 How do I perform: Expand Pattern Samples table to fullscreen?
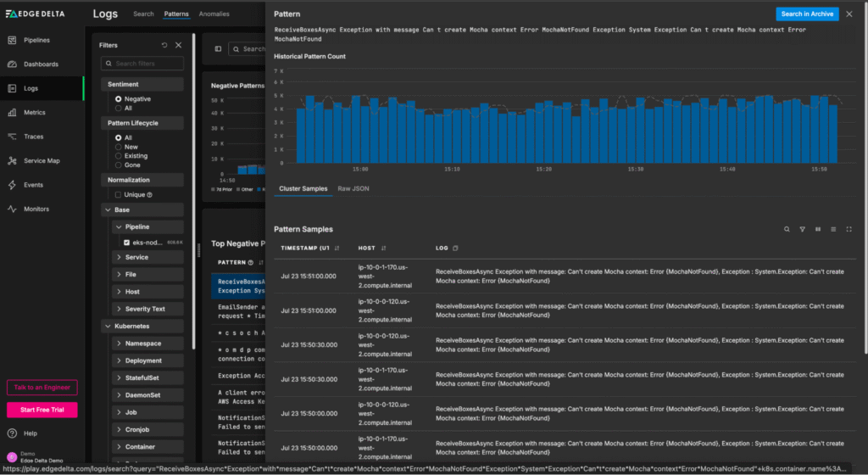tap(849, 229)
